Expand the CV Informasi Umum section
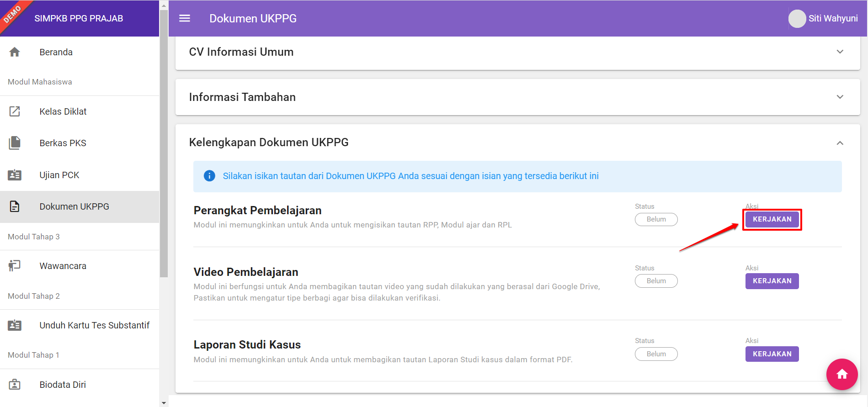Viewport: 868px width, 407px height. (840, 52)
